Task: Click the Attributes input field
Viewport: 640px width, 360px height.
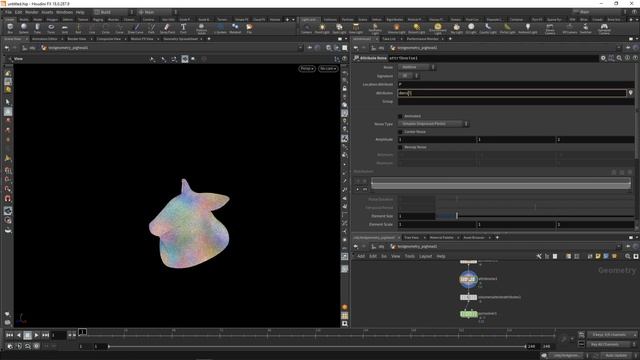Action: coord(512,93)
